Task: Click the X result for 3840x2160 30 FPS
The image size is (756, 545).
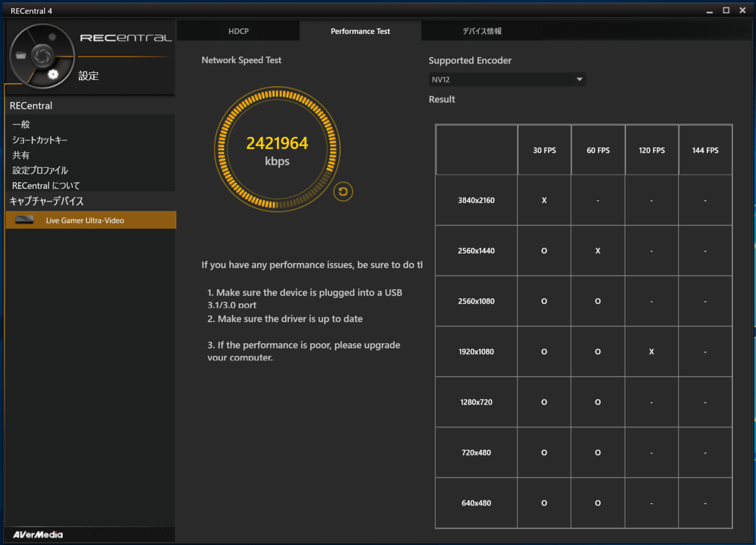Action: [x=544, y=200]
